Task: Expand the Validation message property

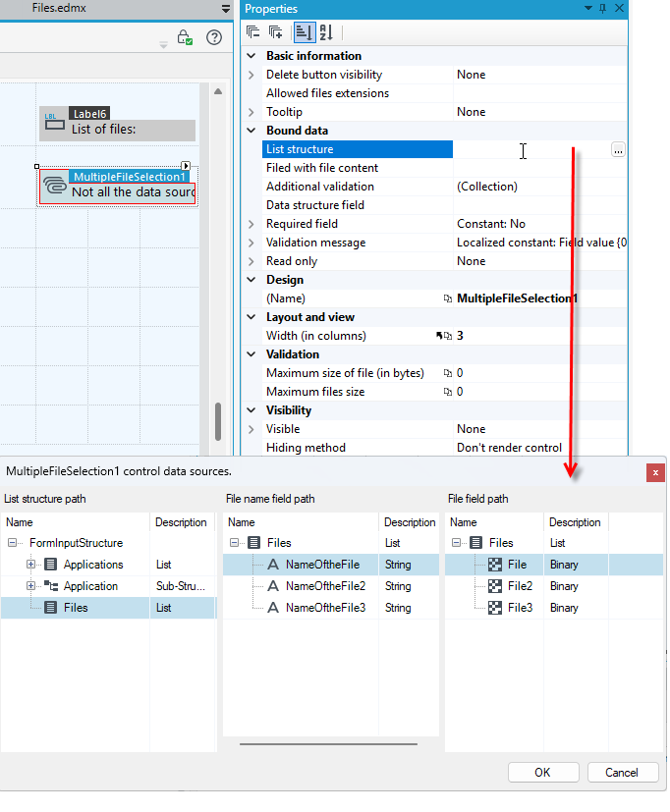Action: [x=251, y=243]
